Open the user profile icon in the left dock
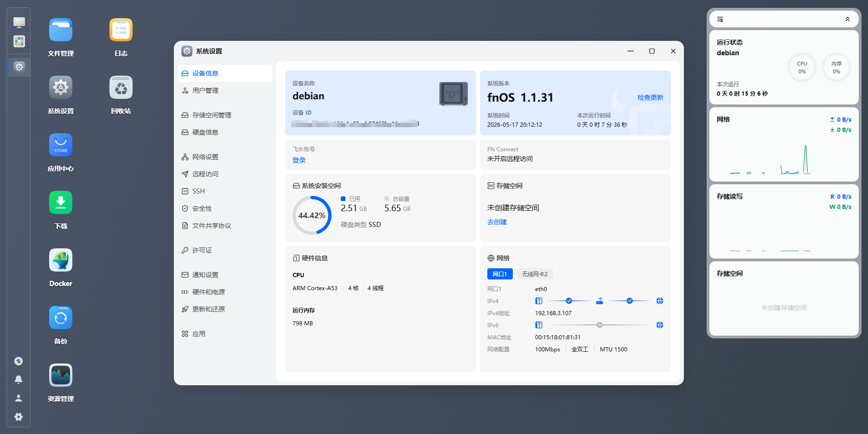Screen dimensions: 868x434 [19, 398]
